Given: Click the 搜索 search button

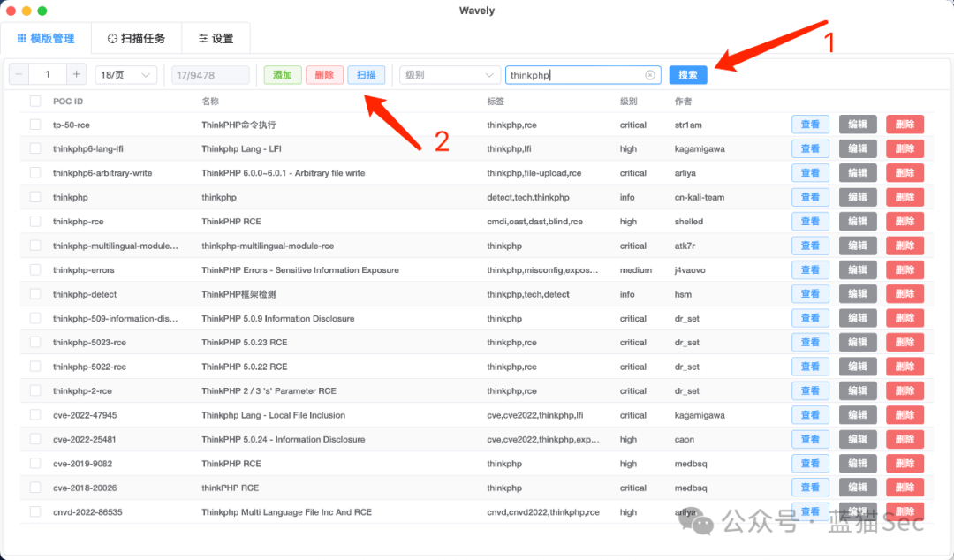Looking at the screenshot, I should (688, 75).
